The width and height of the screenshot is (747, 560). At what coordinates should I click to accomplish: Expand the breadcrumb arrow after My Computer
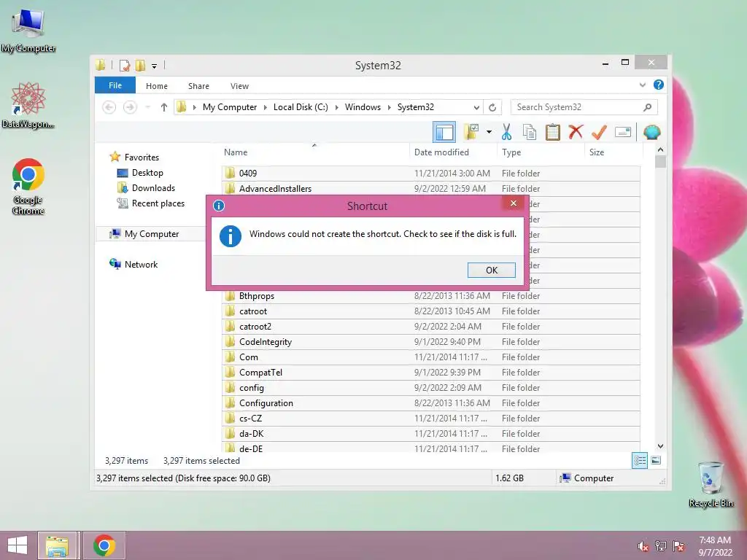click(x=266, y=107)
